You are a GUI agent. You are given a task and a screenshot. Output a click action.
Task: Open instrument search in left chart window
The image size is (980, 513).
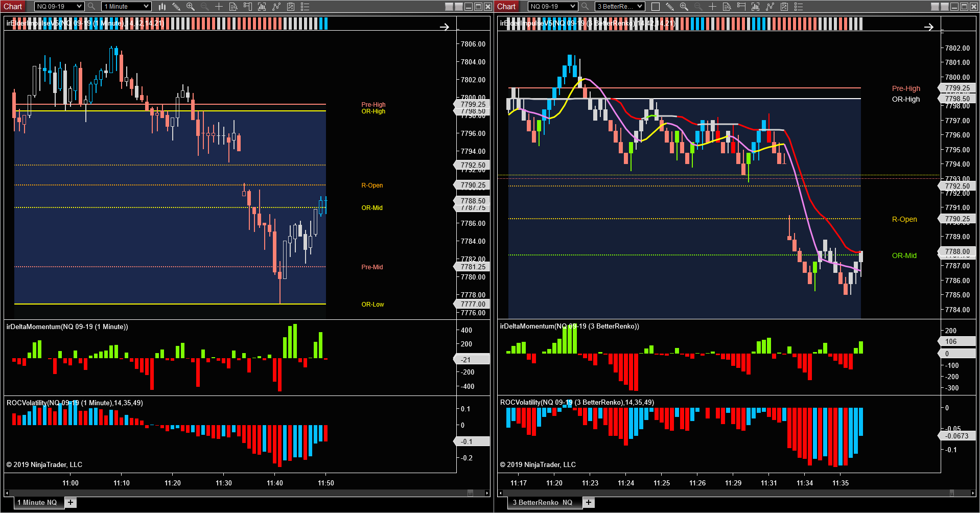point(91,7)
